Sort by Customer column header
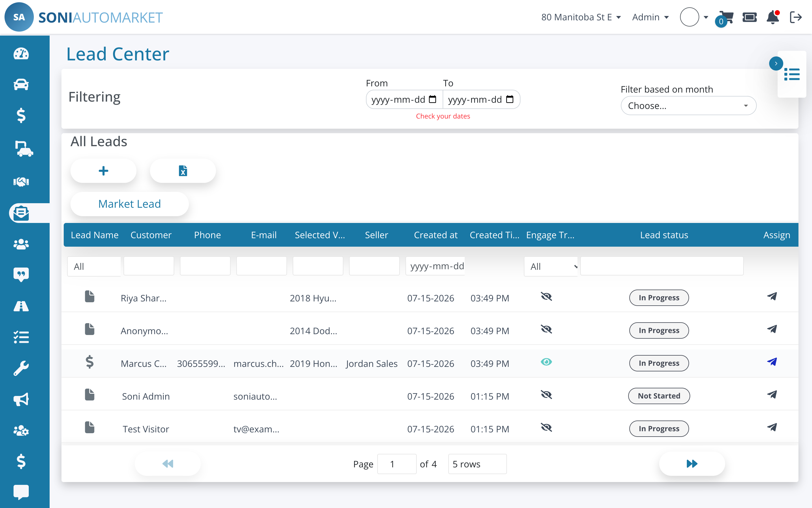The image size is (812, 508). coord(151,235)
